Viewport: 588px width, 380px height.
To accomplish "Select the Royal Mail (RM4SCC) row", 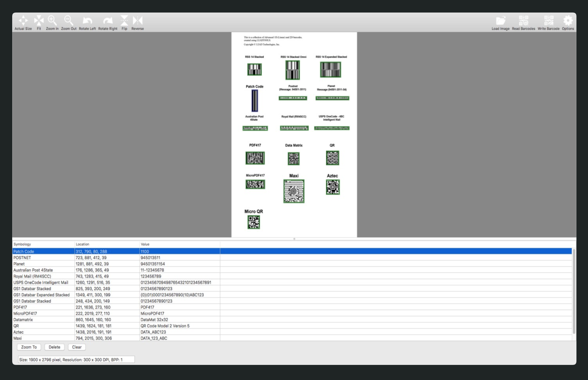I will click(x=292, y=276).
